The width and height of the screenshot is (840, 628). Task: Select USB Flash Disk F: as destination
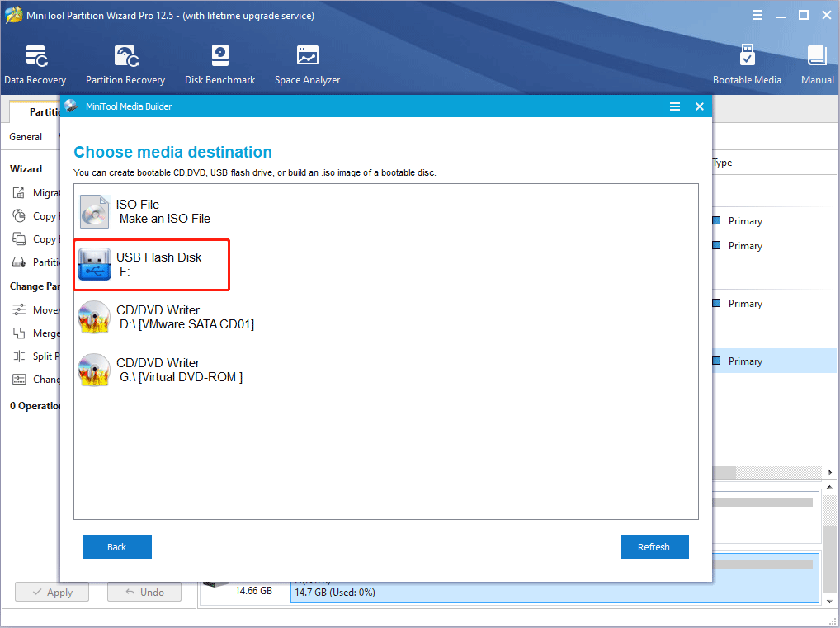click(151, 264)
